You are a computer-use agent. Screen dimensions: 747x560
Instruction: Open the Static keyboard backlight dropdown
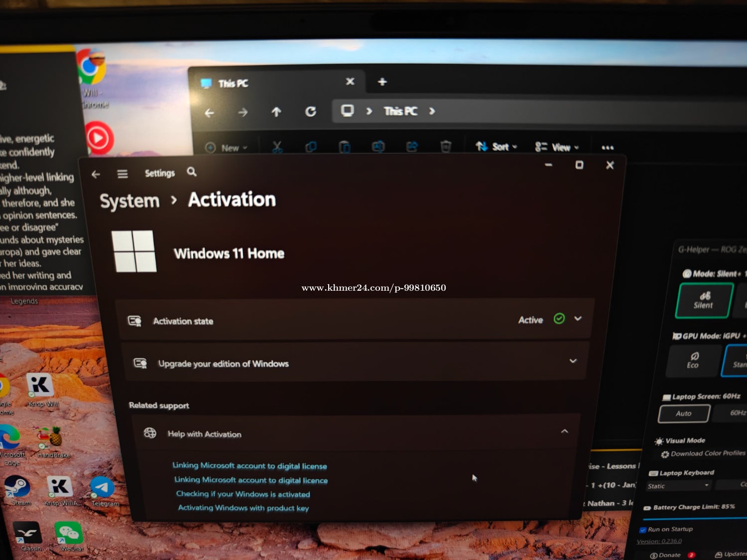pyautogui.click(x=678, y=486)
